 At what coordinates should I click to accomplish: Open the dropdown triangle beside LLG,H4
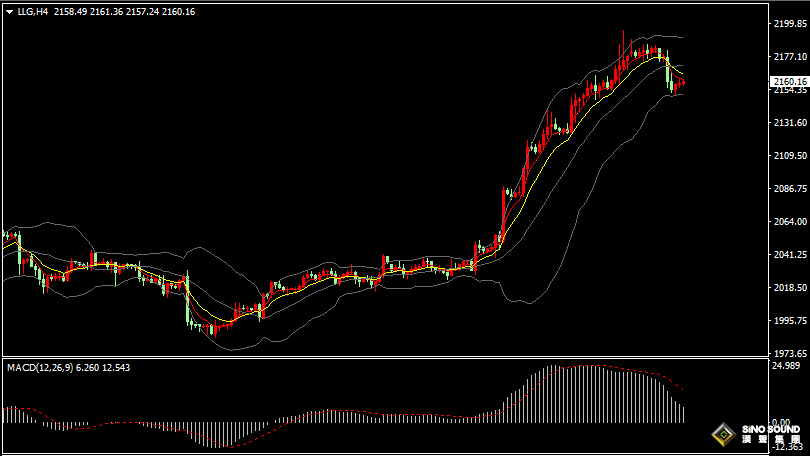coord(9,11)
